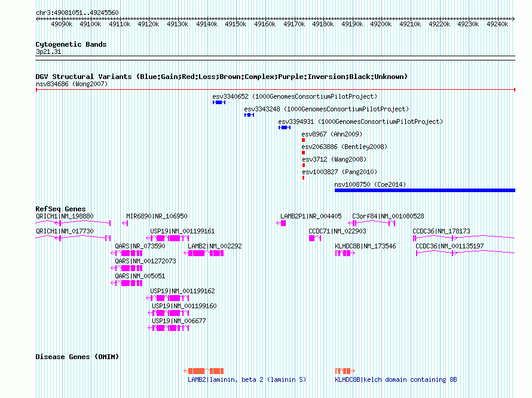532x398 pixels.
Task: Click the MIR6890 gene glyph
Action: (125, 223)
